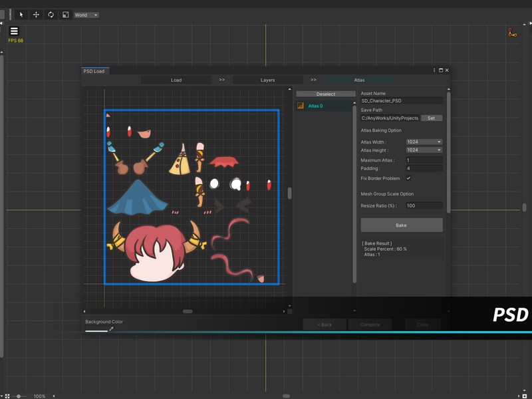Edit the Maximum Atlas value
Image resolution: width=532 pixels, height=399 pixels.
click(x=424, y=160)
